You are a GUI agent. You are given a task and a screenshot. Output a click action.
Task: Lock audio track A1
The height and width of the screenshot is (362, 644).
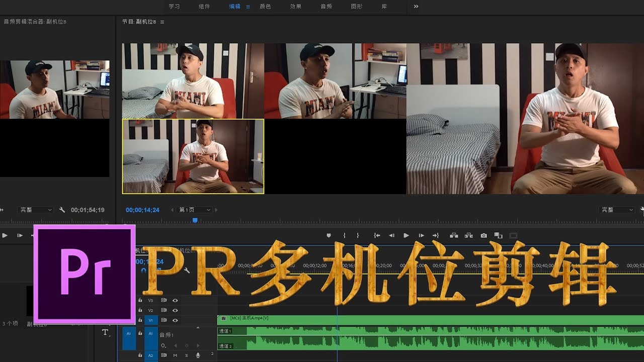(140, 333)
